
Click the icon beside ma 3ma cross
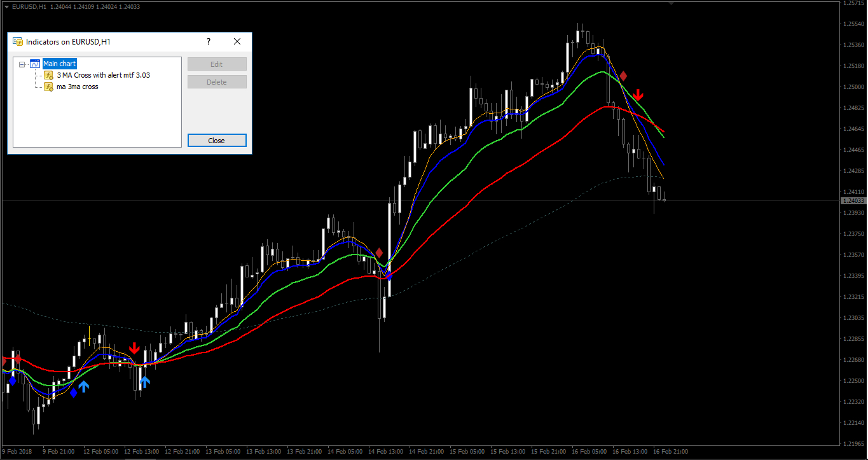(x=49, y=87)
